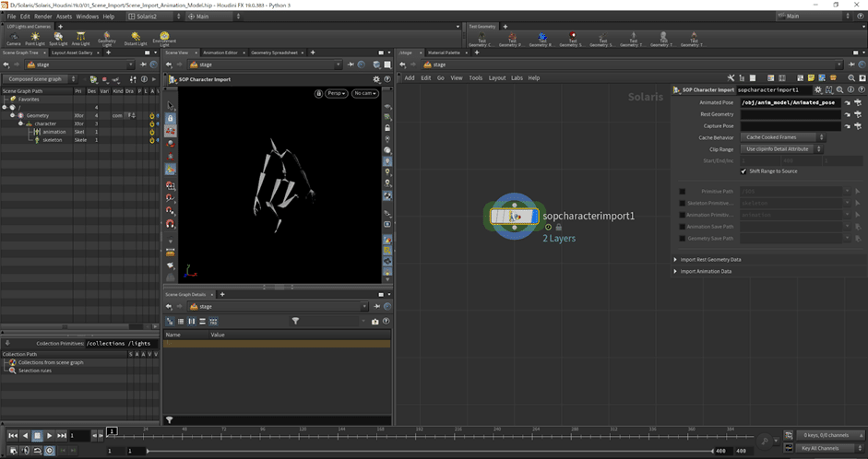Open the Solaris2 desktop dropdown
Image resolution: width=868 pixels, height=459 pixels.
154,16
